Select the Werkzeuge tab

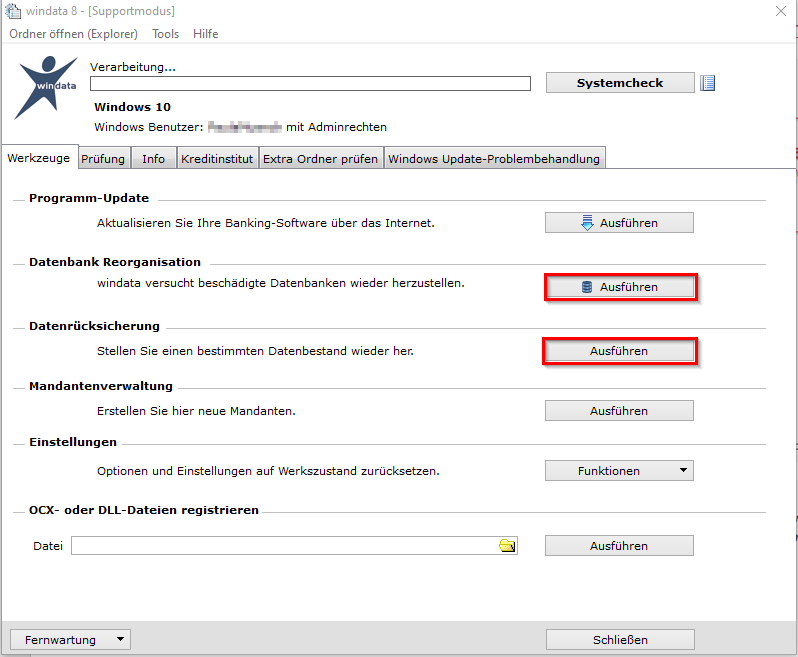point(39,158)
